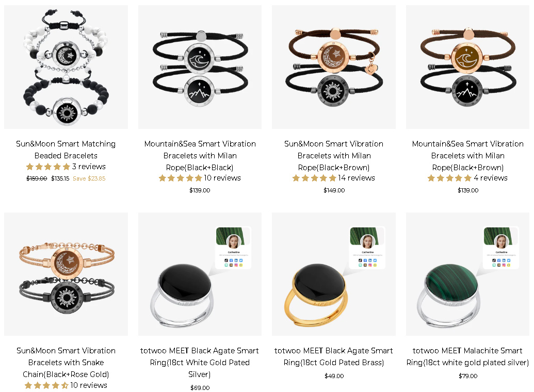Open Malachite Smart Ring product image

point(467,274)
